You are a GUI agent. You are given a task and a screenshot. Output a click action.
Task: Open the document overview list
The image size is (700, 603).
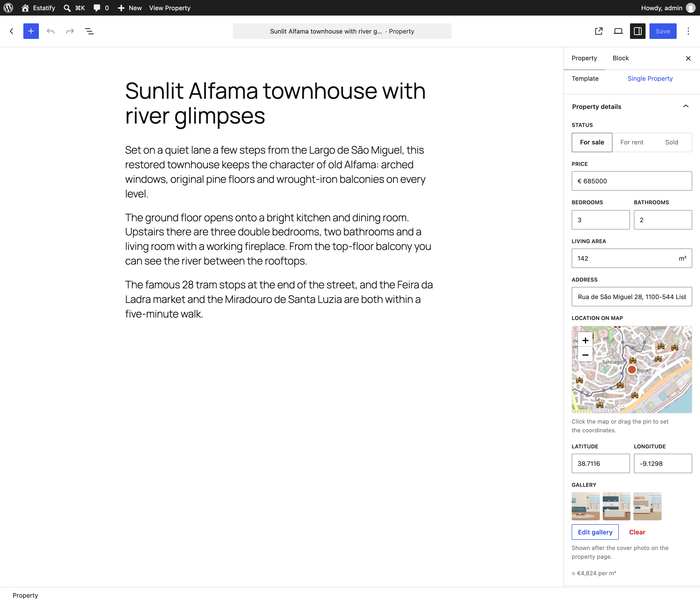coord(89,31)
